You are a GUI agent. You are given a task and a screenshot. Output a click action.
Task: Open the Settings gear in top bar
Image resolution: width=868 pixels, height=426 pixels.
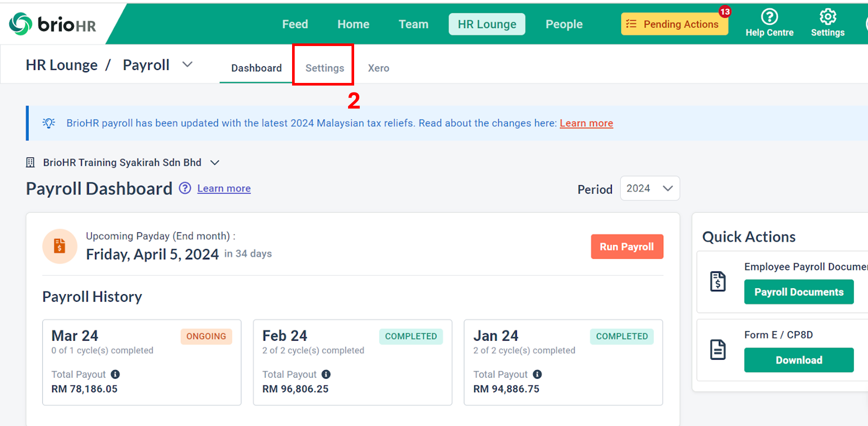(828, 17)
